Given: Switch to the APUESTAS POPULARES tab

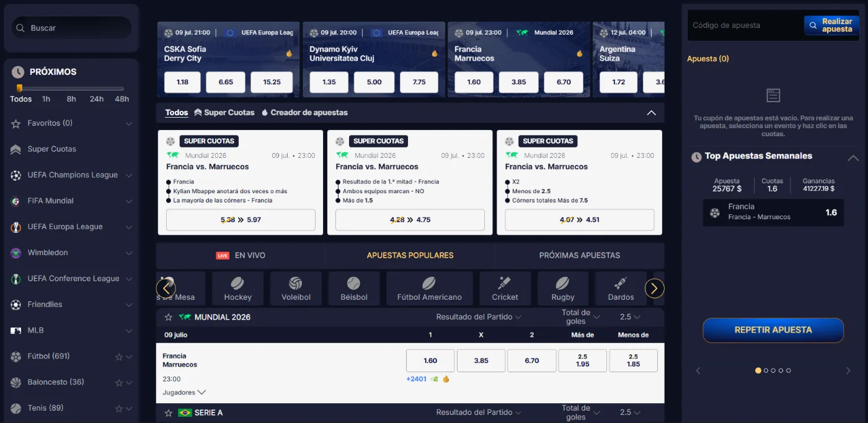Looking at the screenshot, I should click(410, 255).
